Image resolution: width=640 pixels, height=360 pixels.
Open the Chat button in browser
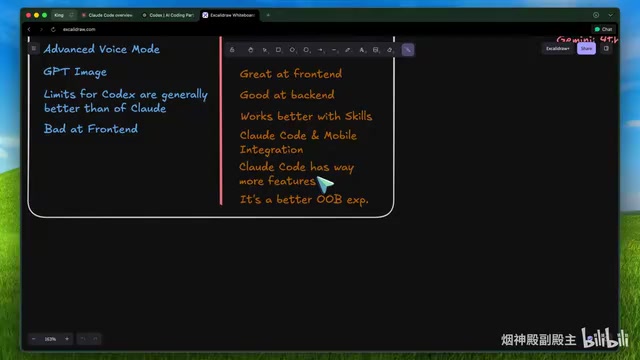pyautogui.click(x=603, y=29)
